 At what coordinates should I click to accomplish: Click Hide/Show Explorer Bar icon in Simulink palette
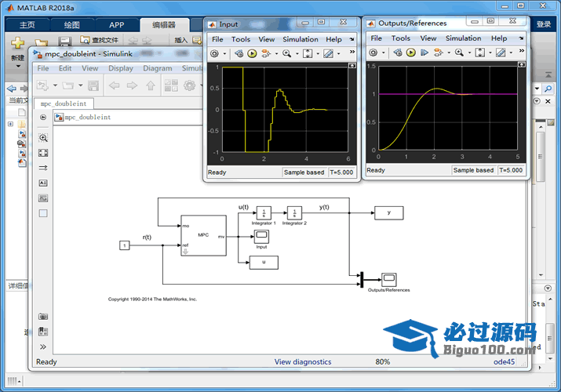[x=43, y=117]
